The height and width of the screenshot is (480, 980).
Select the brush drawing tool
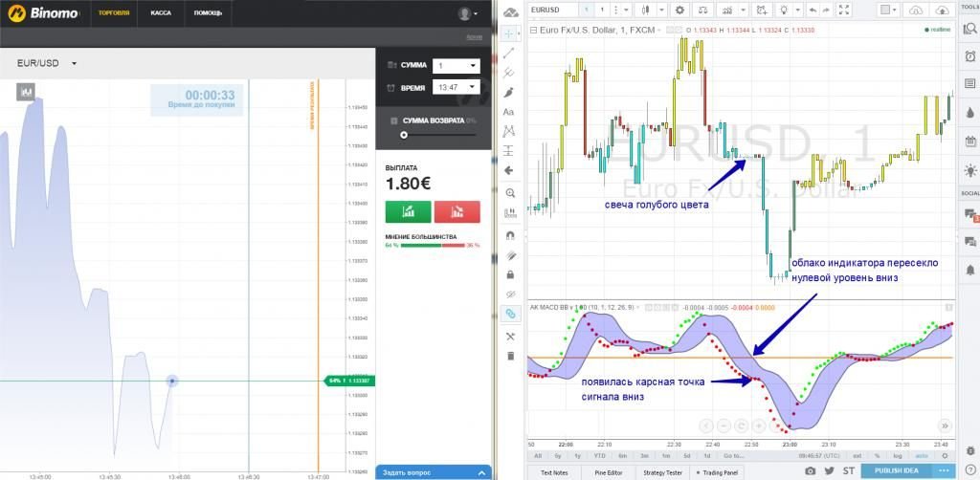(509, 93)
